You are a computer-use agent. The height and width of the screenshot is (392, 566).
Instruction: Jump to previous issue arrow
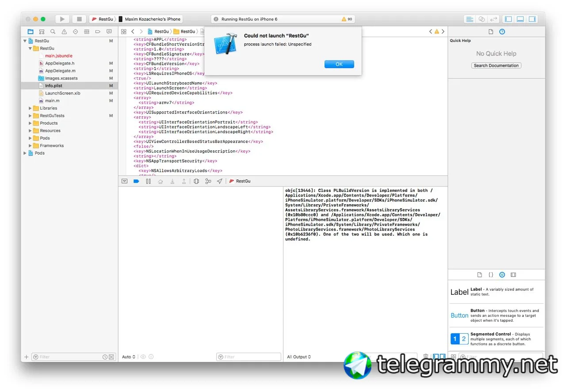[x=431, y=32]
